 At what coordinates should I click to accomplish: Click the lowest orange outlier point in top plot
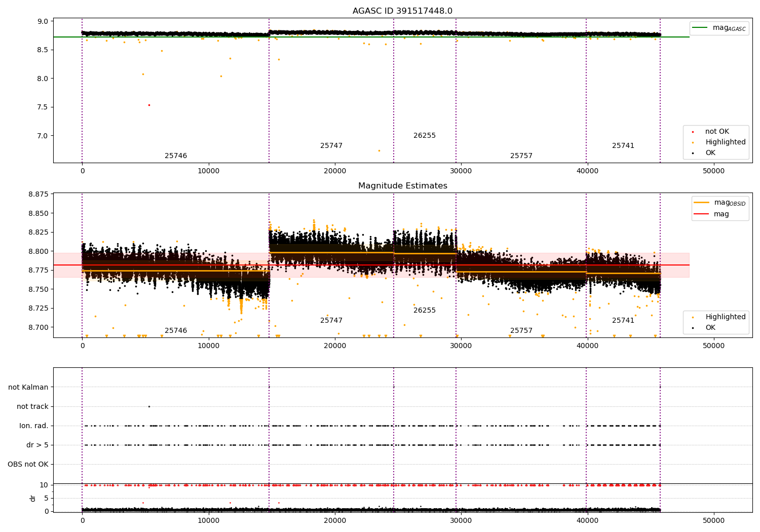click(x=379, y=150)
